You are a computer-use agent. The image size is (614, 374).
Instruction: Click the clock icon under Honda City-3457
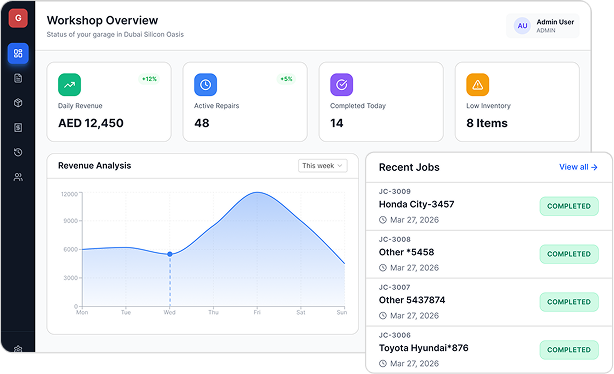coord(383,220)
